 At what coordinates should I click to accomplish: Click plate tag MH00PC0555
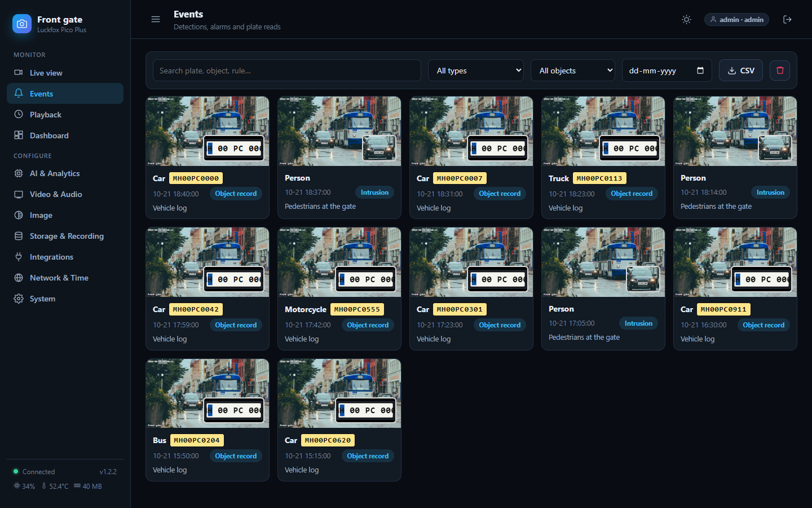[357, 309]
